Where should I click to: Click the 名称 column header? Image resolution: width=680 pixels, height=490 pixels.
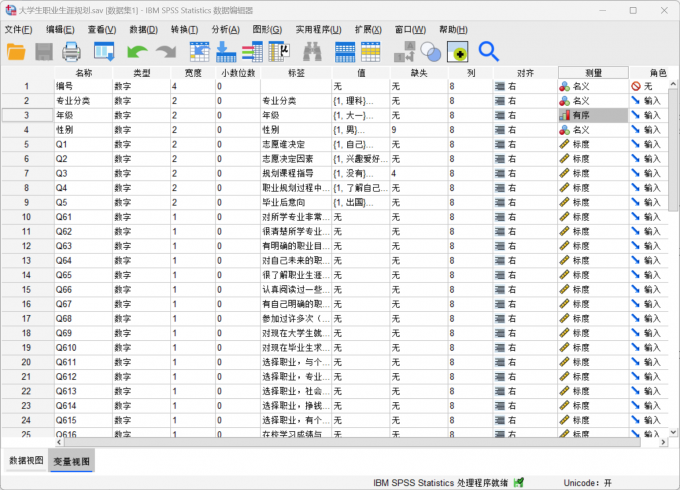(84, 73)
